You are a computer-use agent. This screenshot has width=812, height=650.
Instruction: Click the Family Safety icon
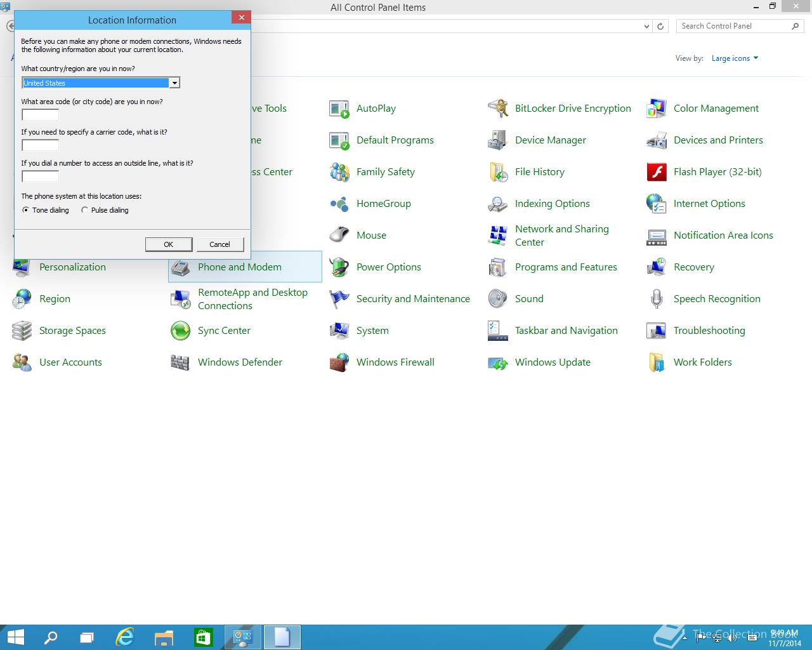click(x=339, y=172)
